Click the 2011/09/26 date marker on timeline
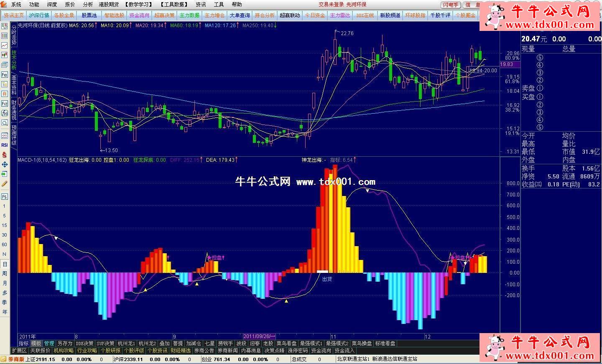 [x=259, y=336]
